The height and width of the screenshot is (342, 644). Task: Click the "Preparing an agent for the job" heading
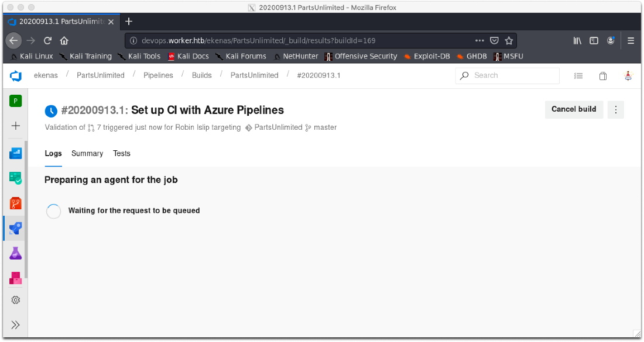(111, 180)
